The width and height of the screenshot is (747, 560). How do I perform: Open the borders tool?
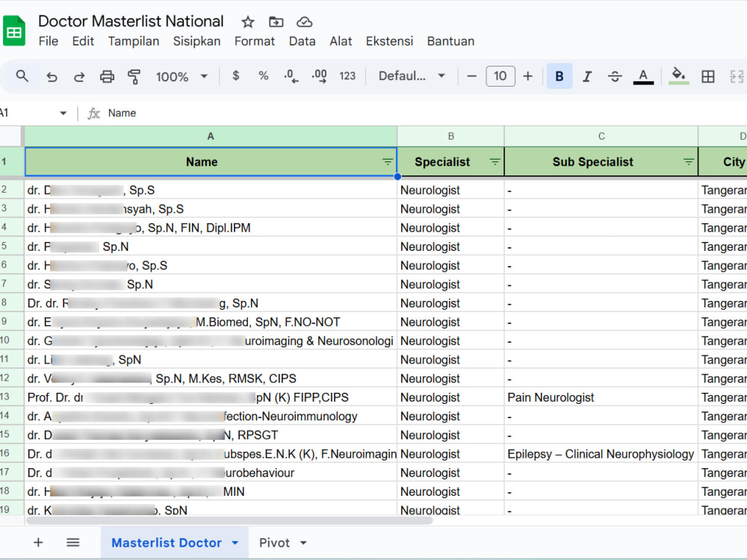[x=708, y=76]
